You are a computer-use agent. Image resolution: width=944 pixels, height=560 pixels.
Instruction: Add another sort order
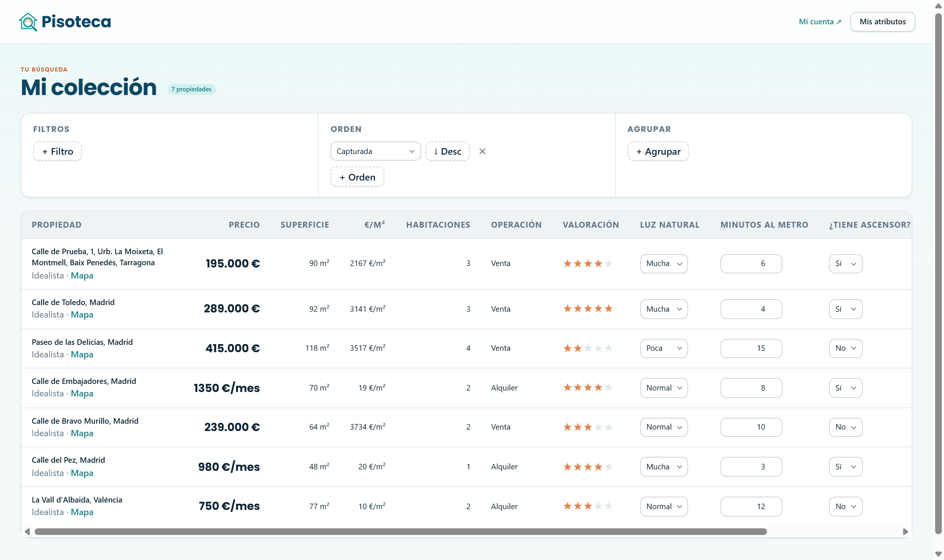click(357, 177)
